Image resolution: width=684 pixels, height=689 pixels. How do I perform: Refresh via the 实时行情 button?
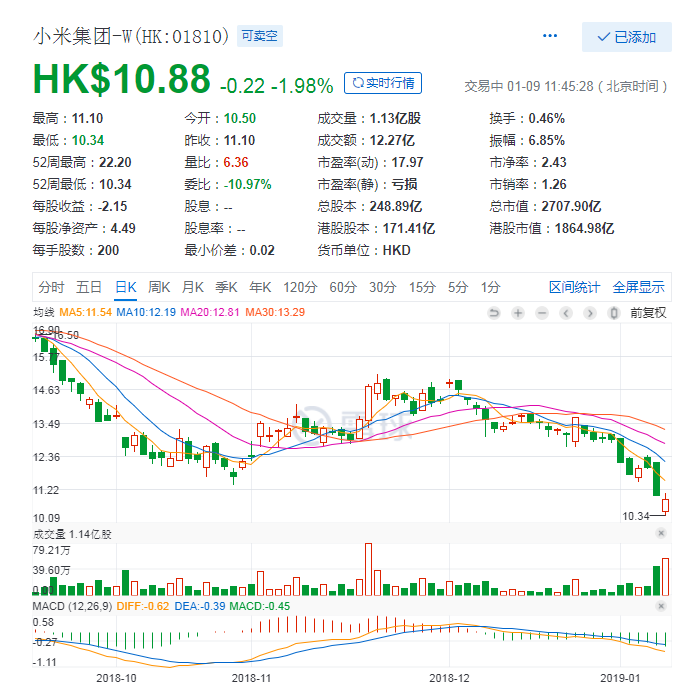383,83
